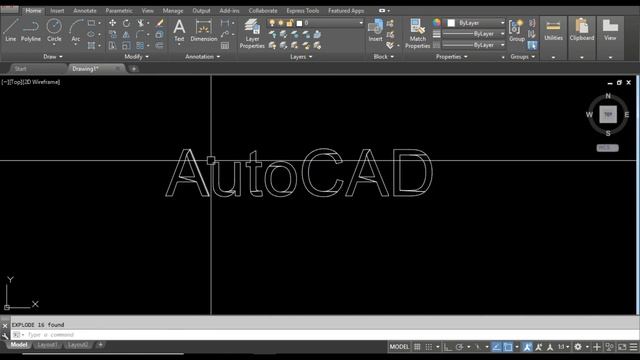Expand the Layers panel
Screen dimensions: 640x360
coord(301,57)
